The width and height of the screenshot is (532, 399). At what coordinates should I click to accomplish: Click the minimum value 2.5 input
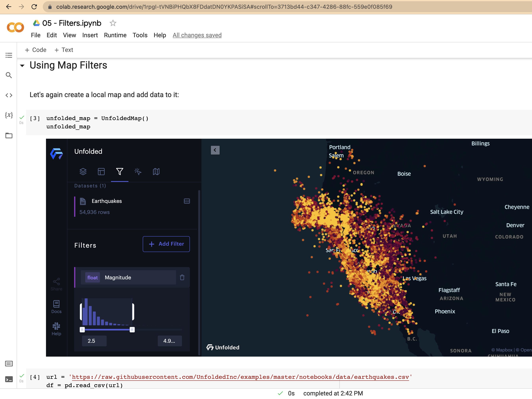pos(94,341)
